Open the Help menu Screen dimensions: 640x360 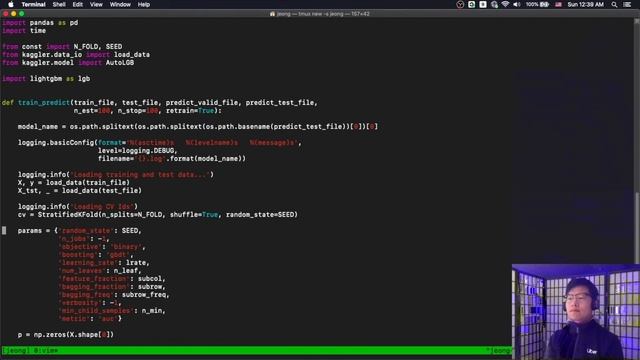click(144, 4)
